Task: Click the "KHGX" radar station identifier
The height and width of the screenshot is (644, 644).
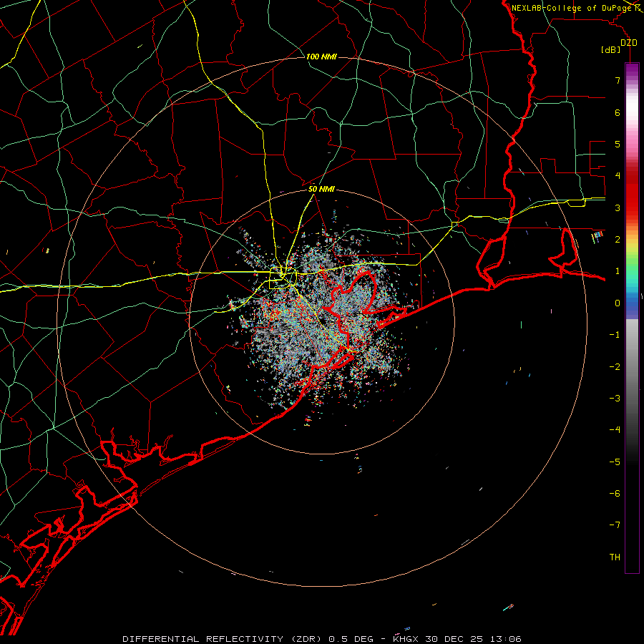Action: [x=406, y=639]
